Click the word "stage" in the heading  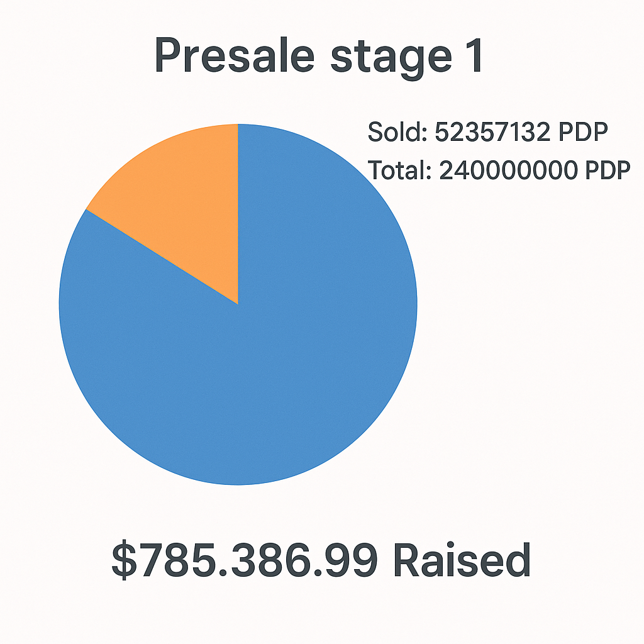[384, 58]
